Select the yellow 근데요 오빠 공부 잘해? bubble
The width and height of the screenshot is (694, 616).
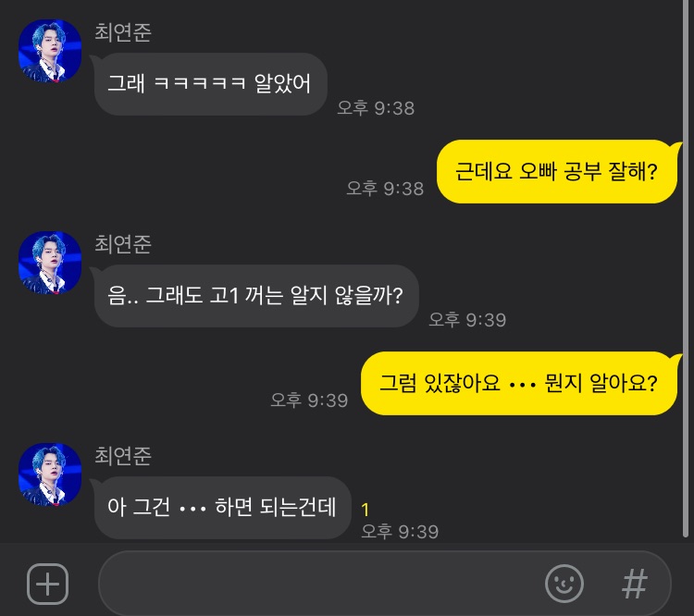[557, 172]
